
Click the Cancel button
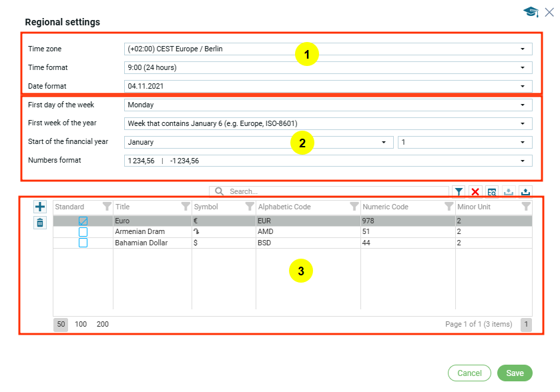(469, 373)
